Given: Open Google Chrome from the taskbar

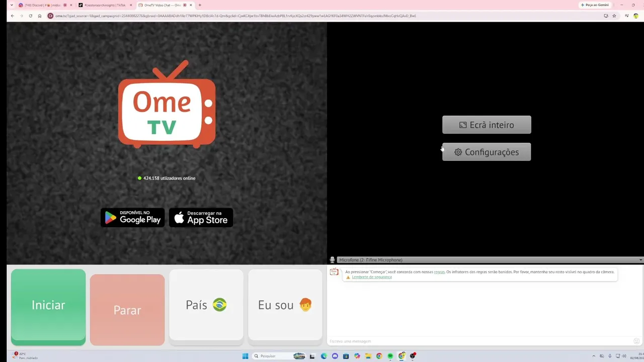Looking at the screenshot, I should tap(379, 356).
